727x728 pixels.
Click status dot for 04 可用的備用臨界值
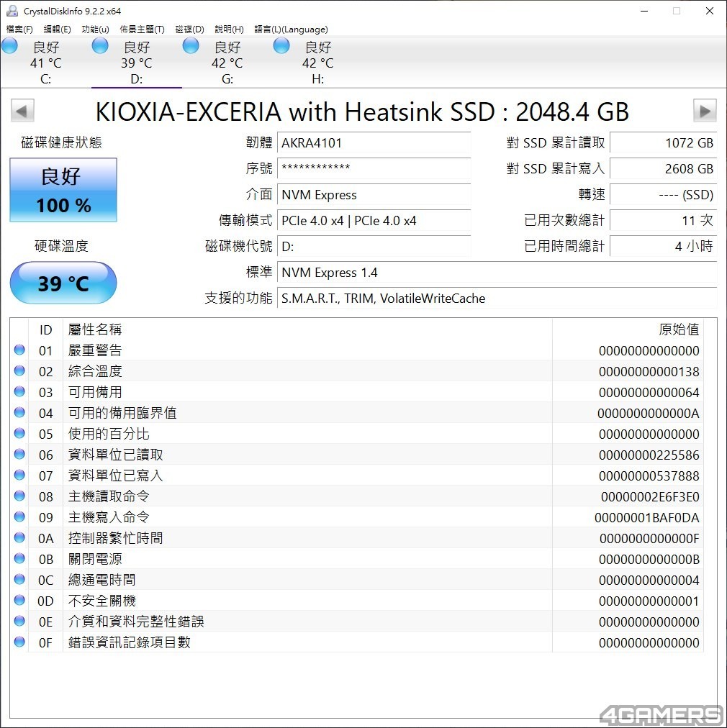(19, 412)
